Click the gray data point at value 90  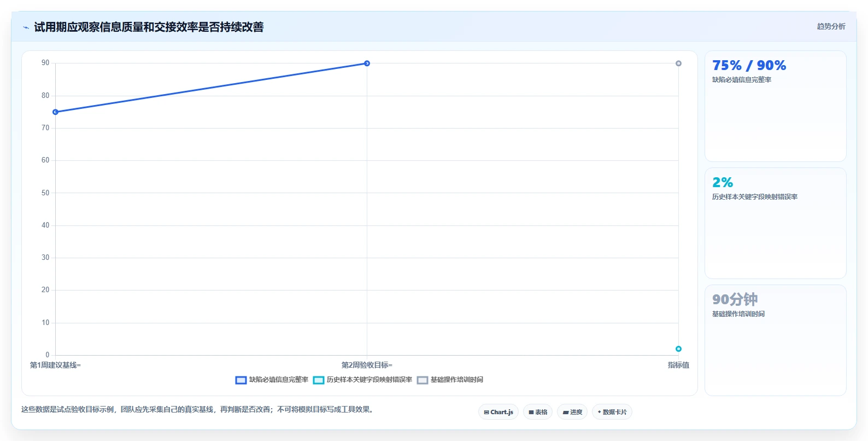678,63
